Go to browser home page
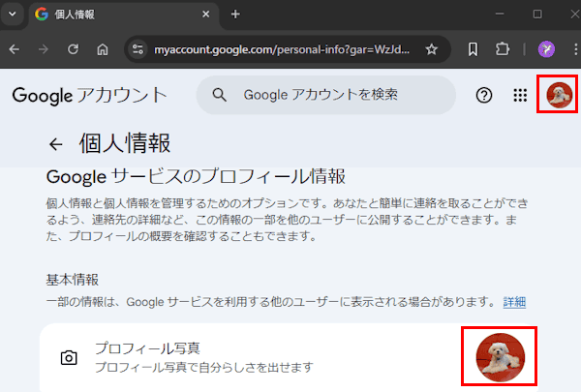581x392 pixels. [x=103, y=49]
